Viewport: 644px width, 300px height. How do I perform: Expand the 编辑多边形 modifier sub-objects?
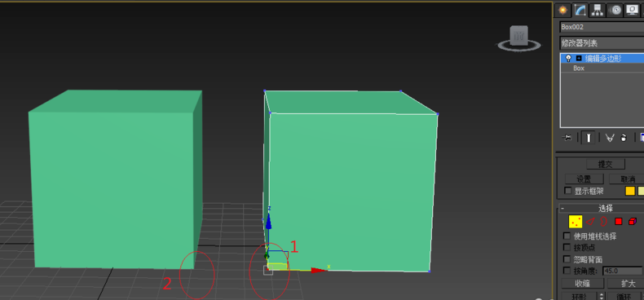(x=579, y=59)
